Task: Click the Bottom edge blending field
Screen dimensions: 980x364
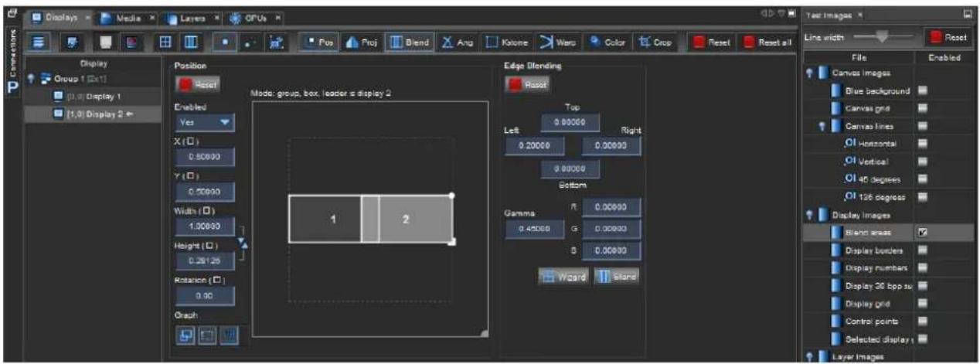Action: coord(570,170)
